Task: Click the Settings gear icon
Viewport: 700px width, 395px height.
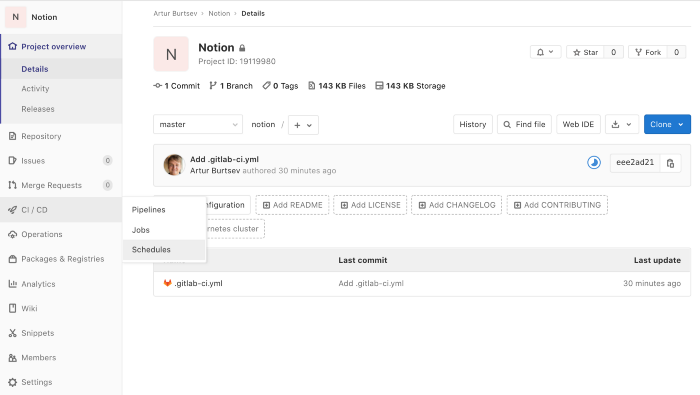Action: (x=12, y=382)
